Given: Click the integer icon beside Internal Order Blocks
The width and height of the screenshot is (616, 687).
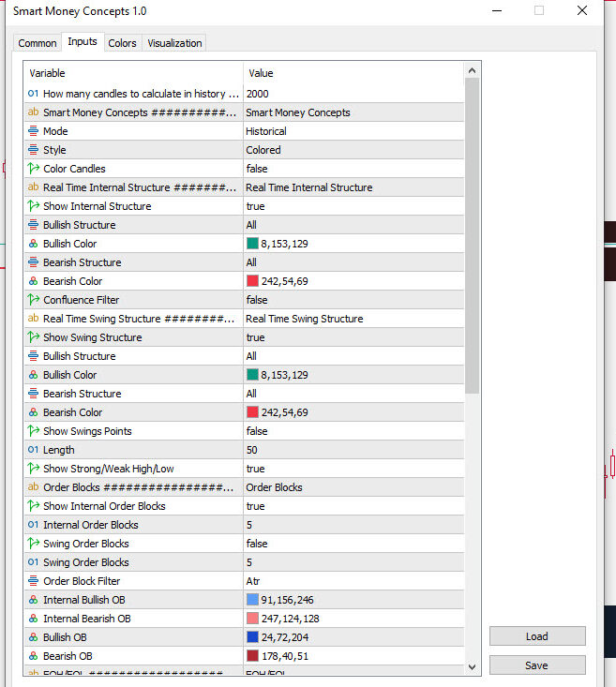Looking at the screenshot, I should point(34,525).
